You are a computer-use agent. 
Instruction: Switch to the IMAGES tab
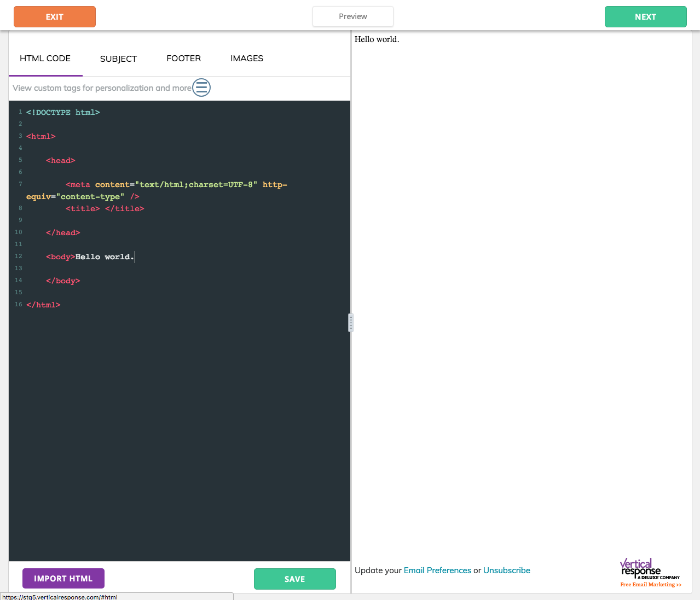click(247, 59)
